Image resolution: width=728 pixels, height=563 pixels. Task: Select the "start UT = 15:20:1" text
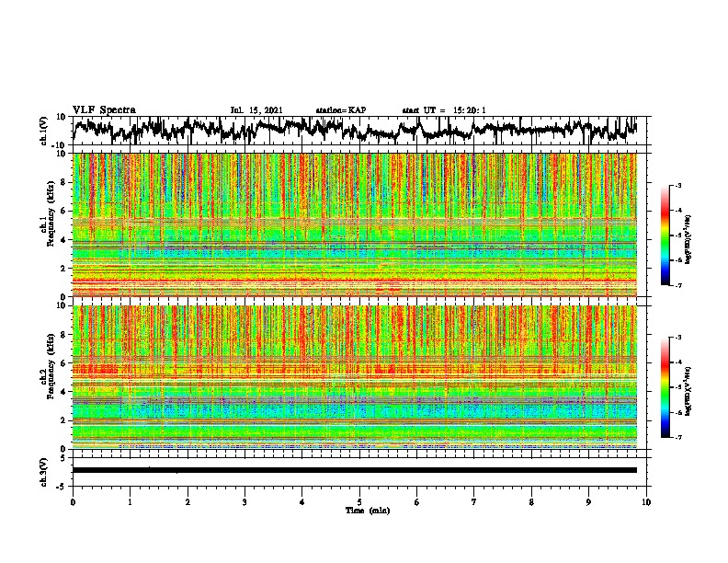tap(444, 110)
